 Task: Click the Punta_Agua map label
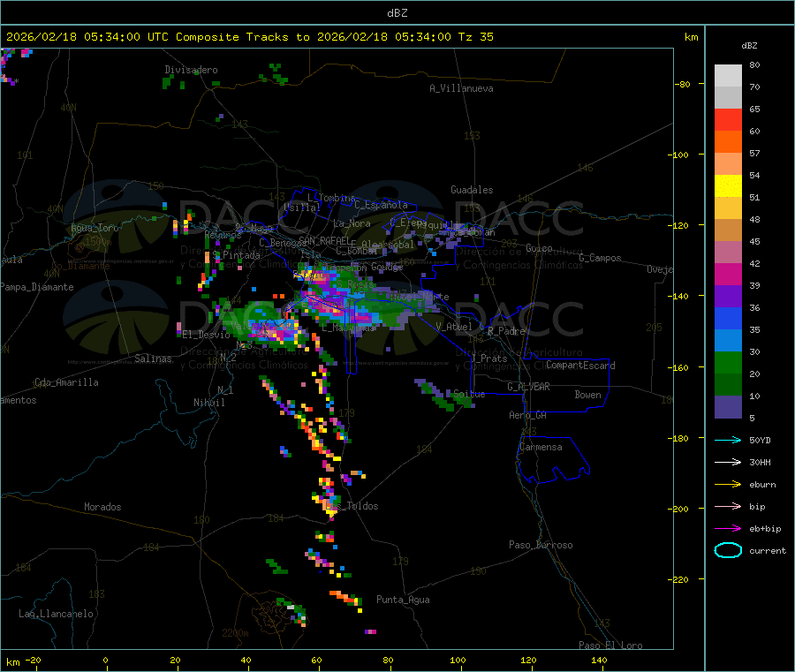[403, 600]
